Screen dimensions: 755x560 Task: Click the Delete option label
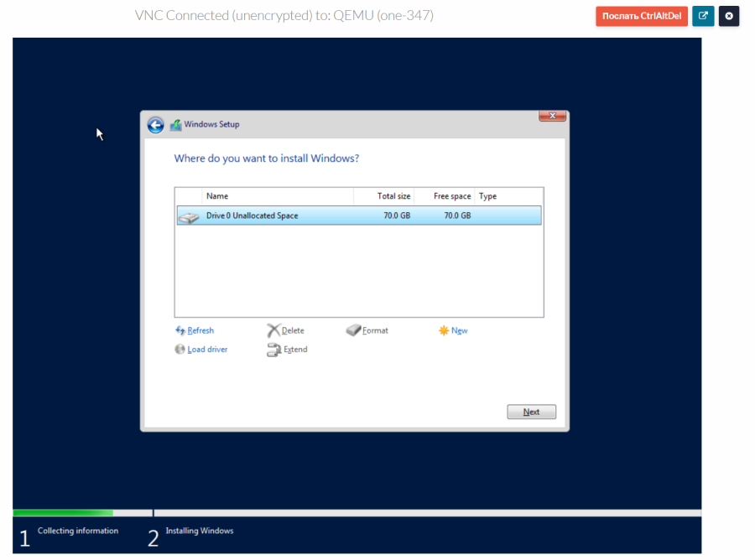click(293, 330)
